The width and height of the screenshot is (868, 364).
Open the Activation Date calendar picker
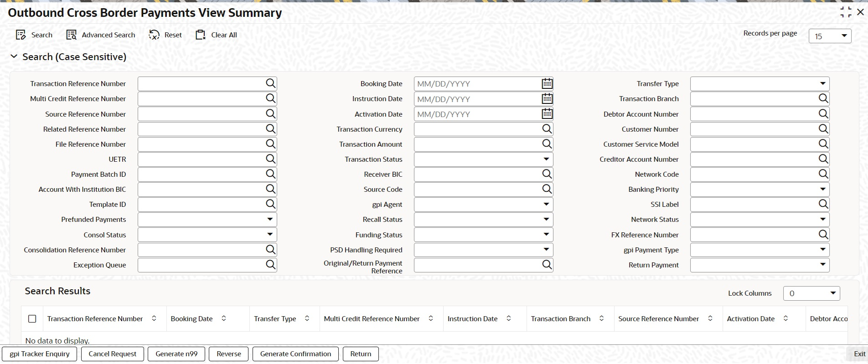547,114
